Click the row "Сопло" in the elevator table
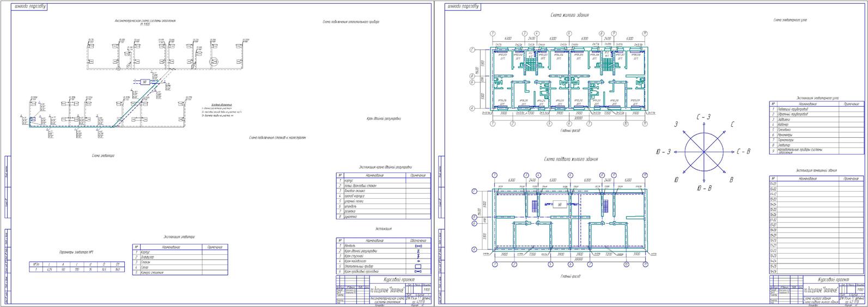 (180, 268)
